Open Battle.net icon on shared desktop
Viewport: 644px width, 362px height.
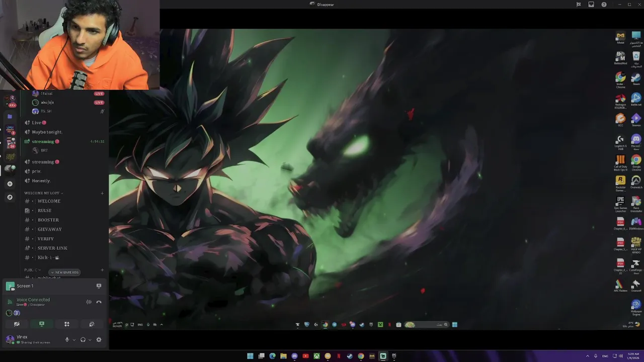(636, 99)
